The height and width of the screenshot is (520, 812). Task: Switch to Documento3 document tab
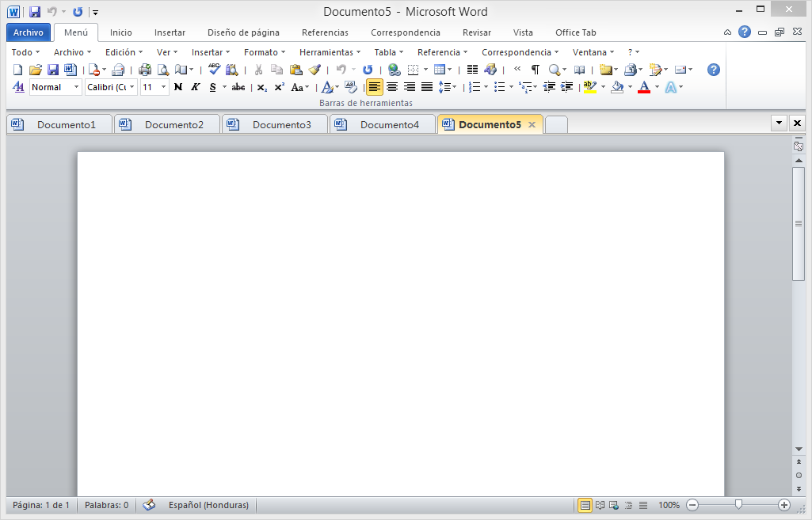point(276,125)
